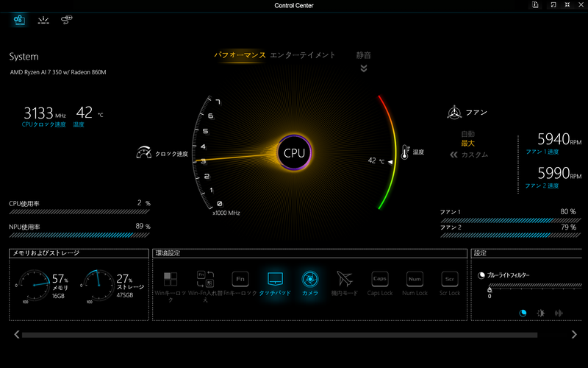
Task: Click the thermometer temperature icon
Action: 406,152
